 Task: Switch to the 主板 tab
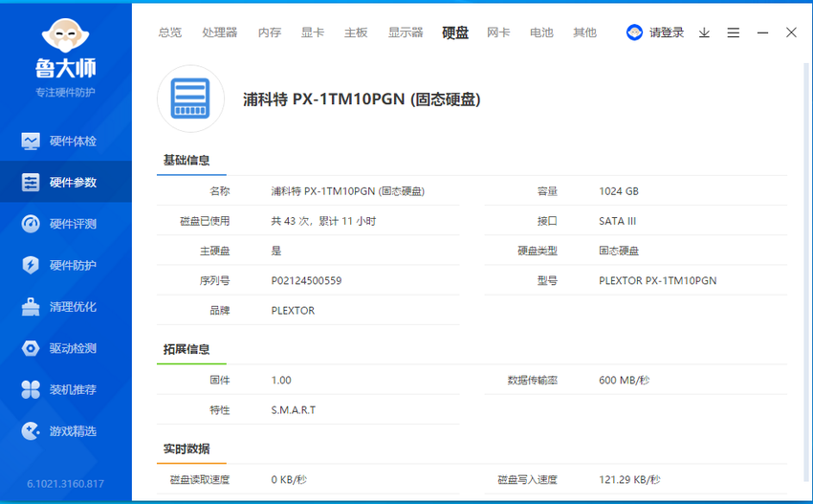click(356, 33)
